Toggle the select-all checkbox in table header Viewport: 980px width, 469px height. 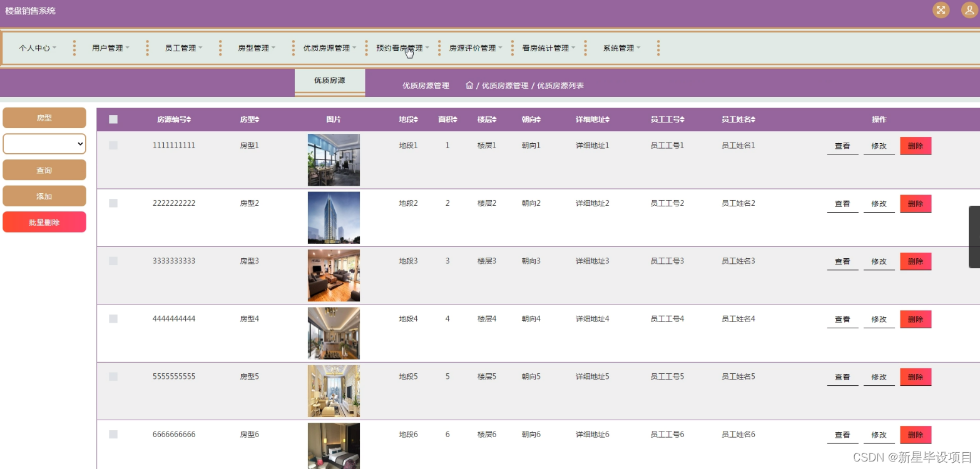[x=113, y=119]
